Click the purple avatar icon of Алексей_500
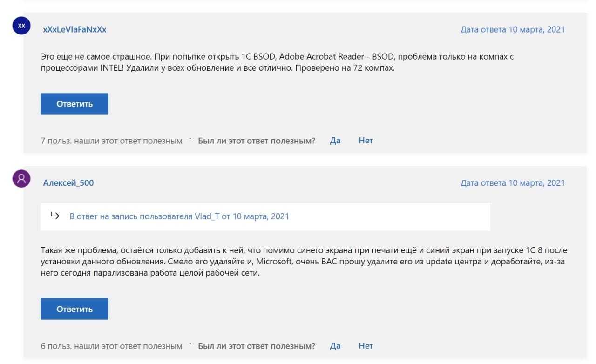The image size is (596, 364). (21, 179)
